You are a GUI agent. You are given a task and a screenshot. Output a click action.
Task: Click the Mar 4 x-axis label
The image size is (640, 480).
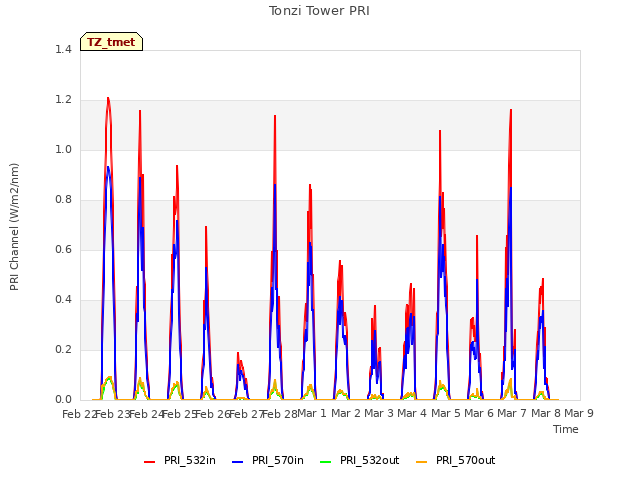pyautogui.click(x=412, y=413)
